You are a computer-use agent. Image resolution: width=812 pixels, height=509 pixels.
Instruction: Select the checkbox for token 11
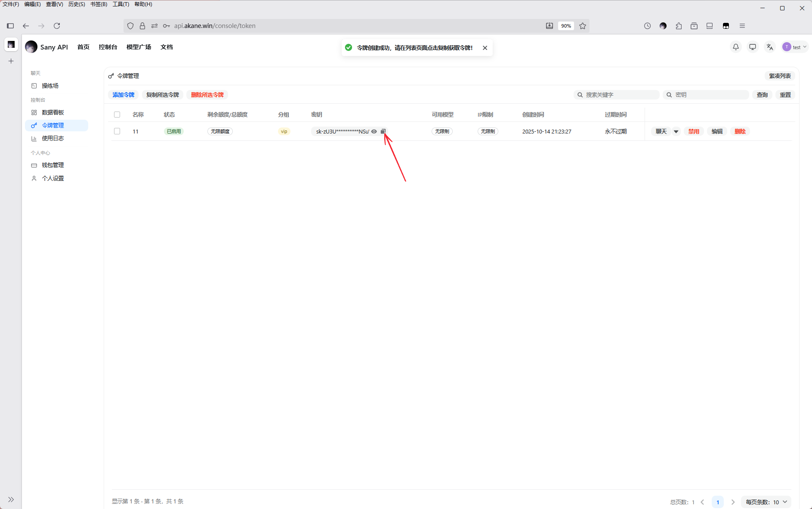[x=117, y=131]
